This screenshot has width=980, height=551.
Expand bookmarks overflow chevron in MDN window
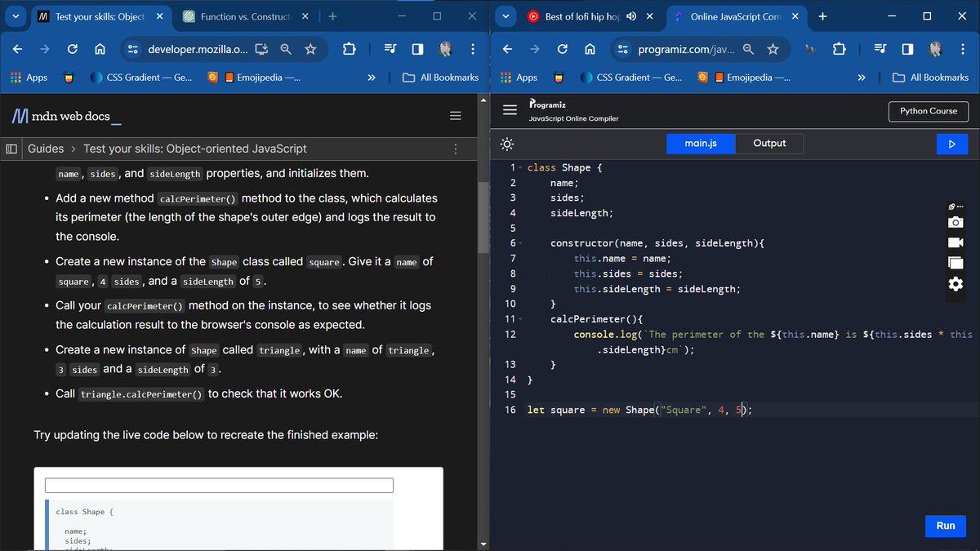tap(372, 78)
